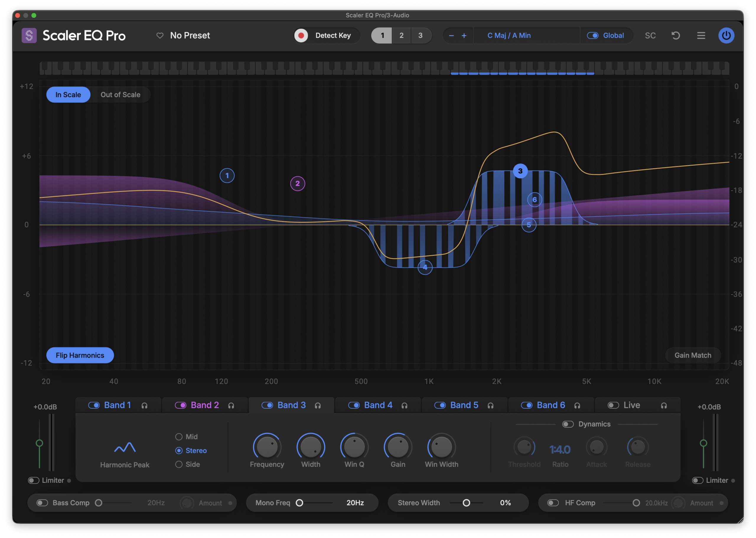Switch to the Out of Scale tab

(x=120, y=95)
